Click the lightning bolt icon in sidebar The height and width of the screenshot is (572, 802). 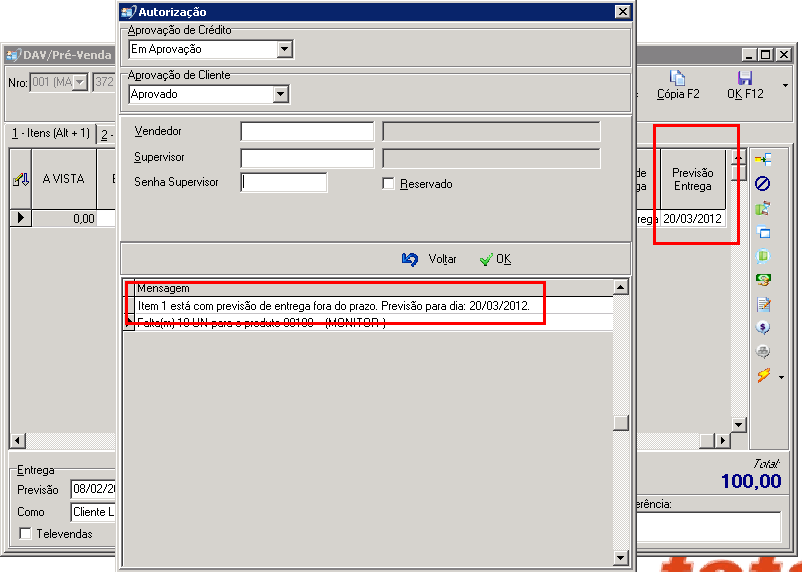tap(763, 375)
